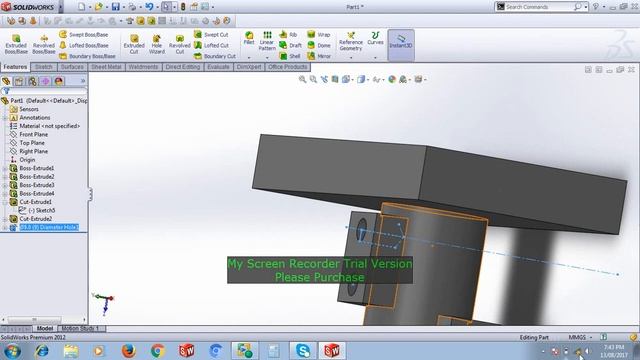Click the Search Commands input field
The width and height of the screenshot is (640, 360).
click(x=539, y=7)
